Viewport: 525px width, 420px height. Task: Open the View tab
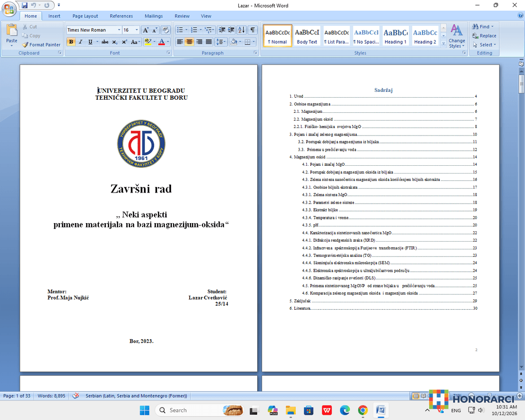206,16
